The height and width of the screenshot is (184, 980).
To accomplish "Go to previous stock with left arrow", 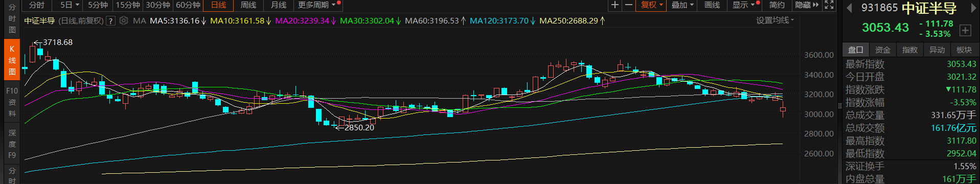I will coord(850,8).
